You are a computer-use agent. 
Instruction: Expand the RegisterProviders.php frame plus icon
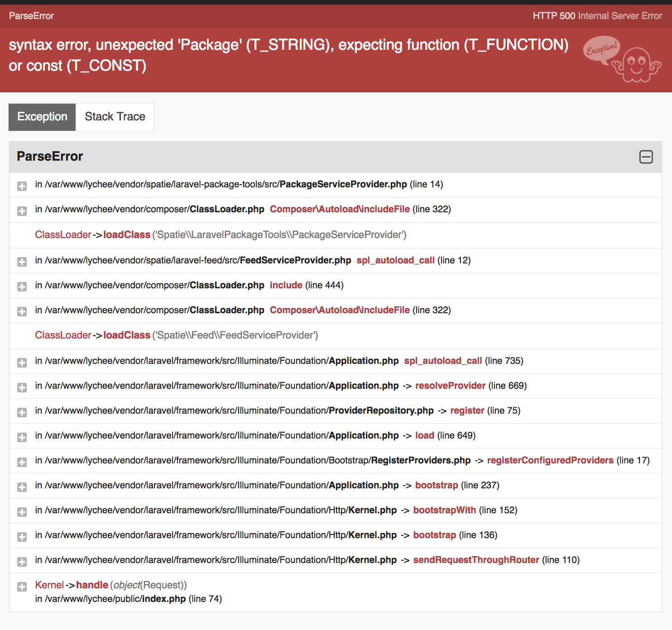tap(22, 462)
